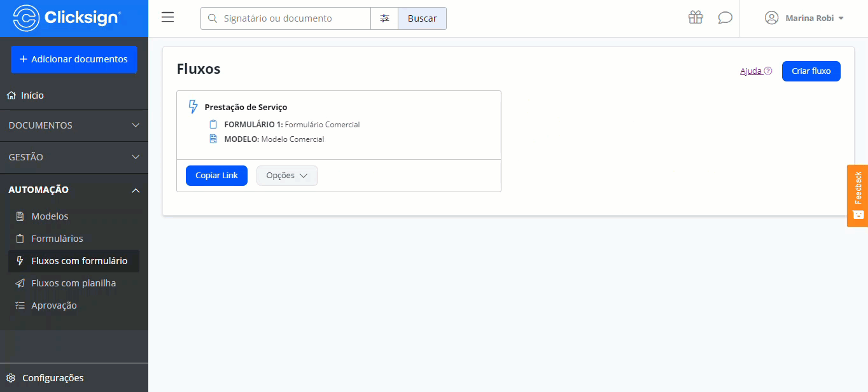Expand the Gestão section
The width and height of the screenshot is (868, 392).
[74, 157]
